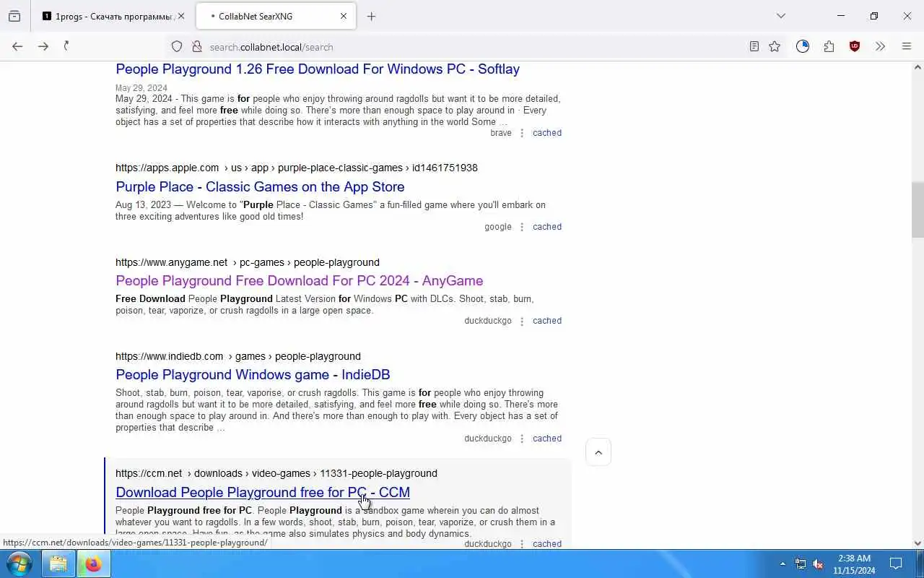Open File Explorer from taskbar
The image size is (924, 578).
point(58,564)
